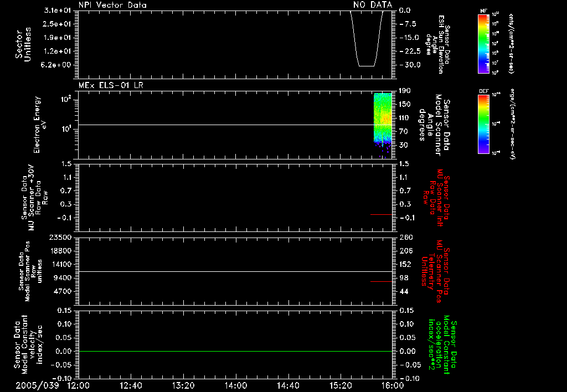Click the '13:20' time tick label
The image size is (567, 392).
183,385
